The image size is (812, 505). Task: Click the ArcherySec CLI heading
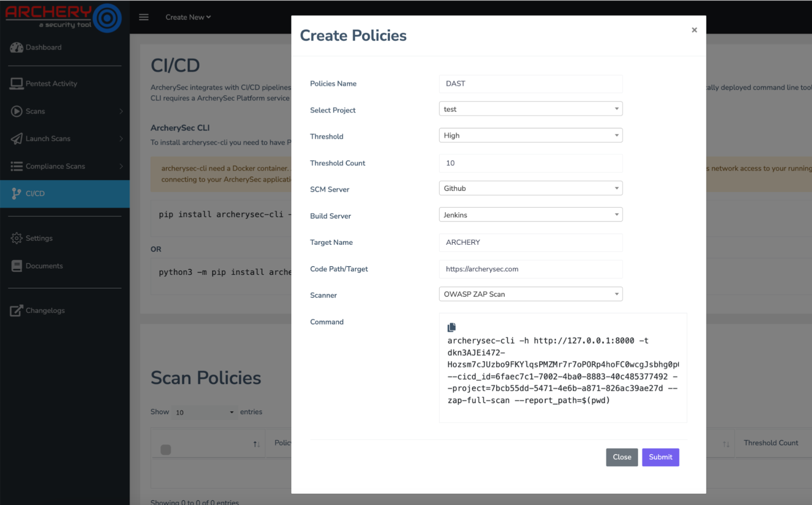pos(180,128)
